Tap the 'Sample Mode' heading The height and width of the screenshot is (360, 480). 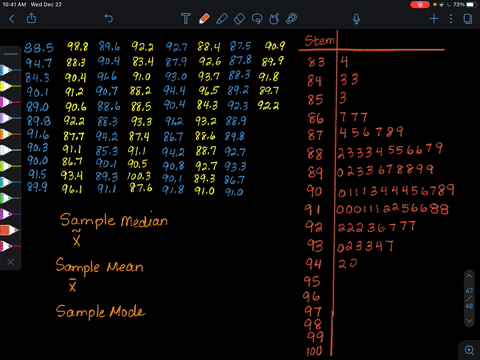(x=100, y=311)
